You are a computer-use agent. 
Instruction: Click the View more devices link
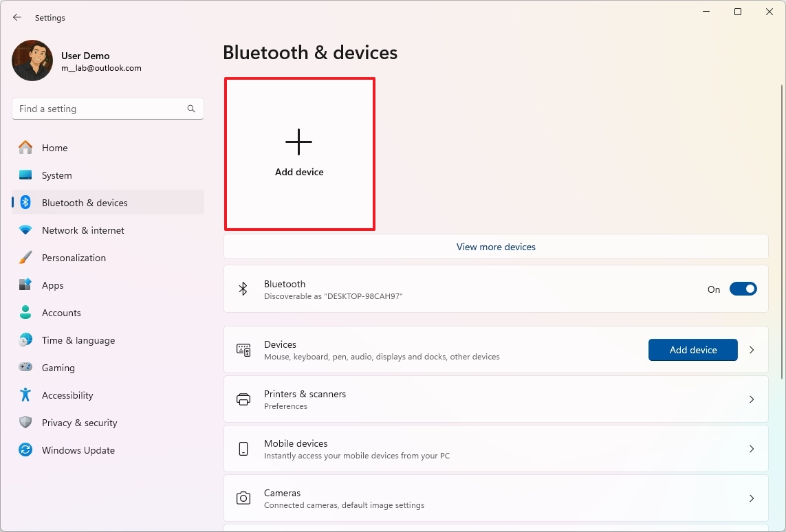[x=496, y=246]
